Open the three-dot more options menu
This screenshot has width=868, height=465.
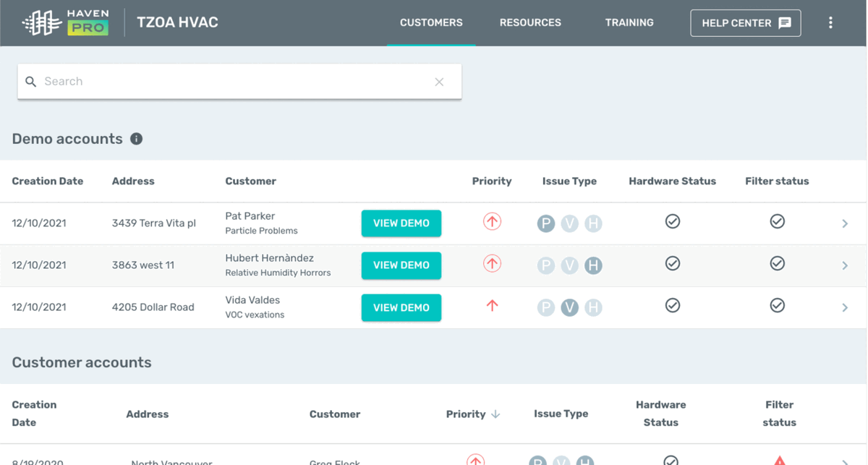[830, 23]
